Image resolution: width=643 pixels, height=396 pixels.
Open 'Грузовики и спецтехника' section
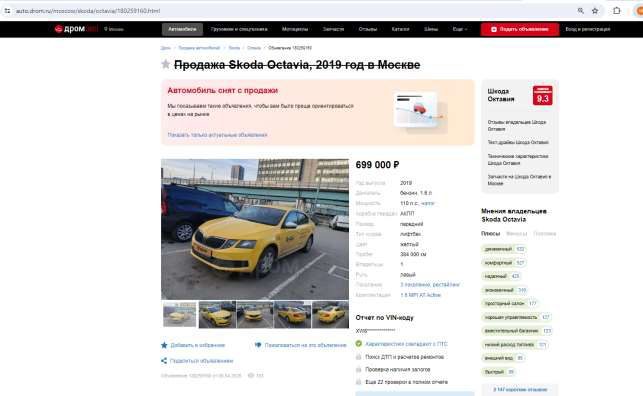(239, 29)
